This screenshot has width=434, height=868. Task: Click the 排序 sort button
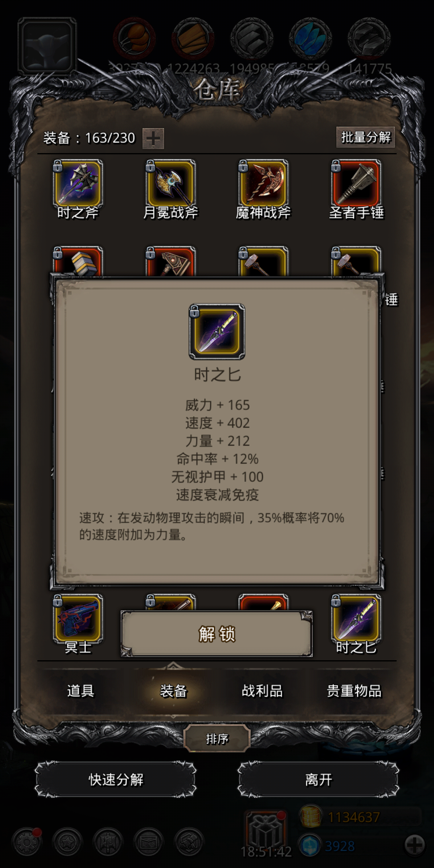coord(217,739)
